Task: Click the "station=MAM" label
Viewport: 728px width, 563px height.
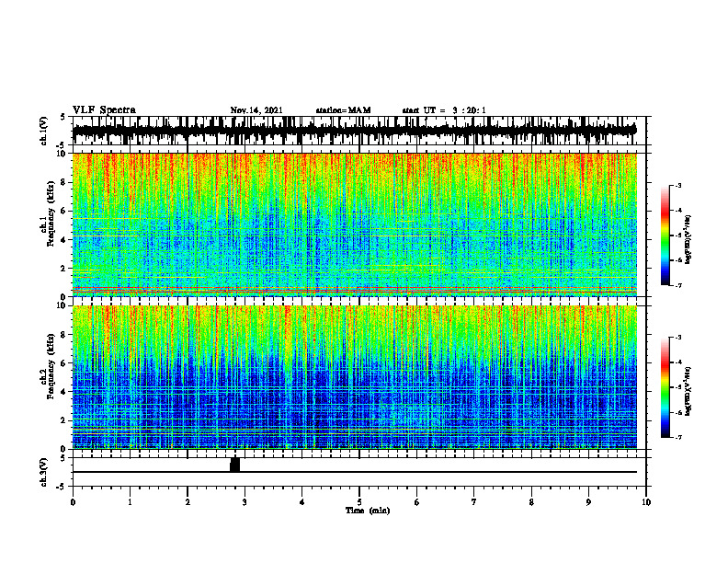Action: pyautogui.click(x=343, y=110)
